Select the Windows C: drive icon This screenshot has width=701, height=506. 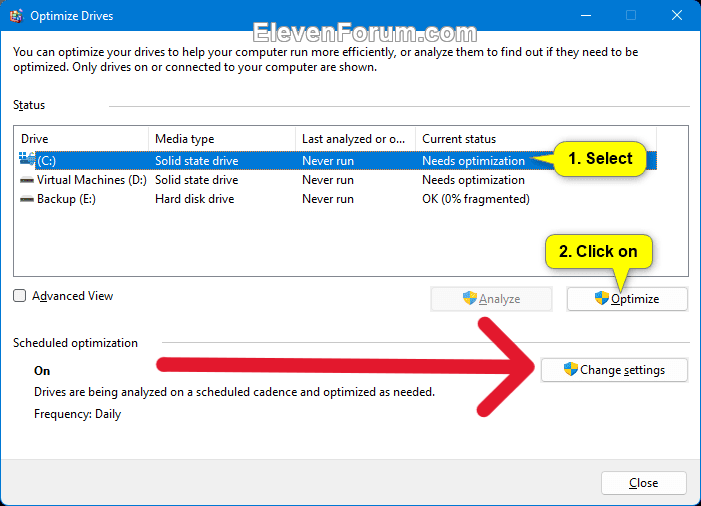(x=26, y=160)
